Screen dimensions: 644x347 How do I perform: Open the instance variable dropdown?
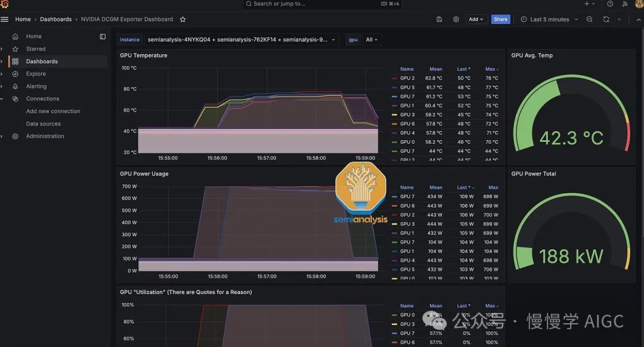[241, 40]
